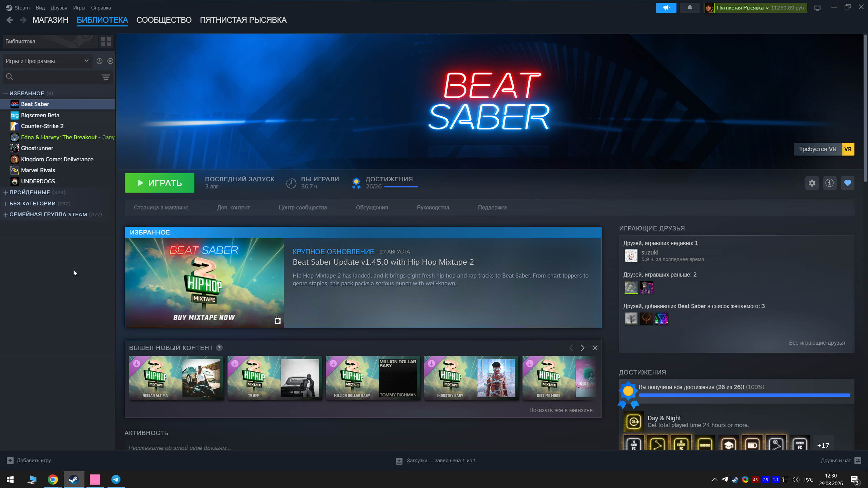Click the announcements megaphone icon
The width and height of the screenshot is (868, 488).
click(x=666, y=7)
